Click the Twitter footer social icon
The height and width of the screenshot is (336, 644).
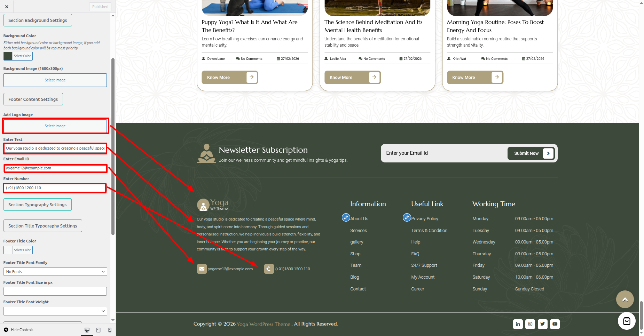(x=542, y=324)
